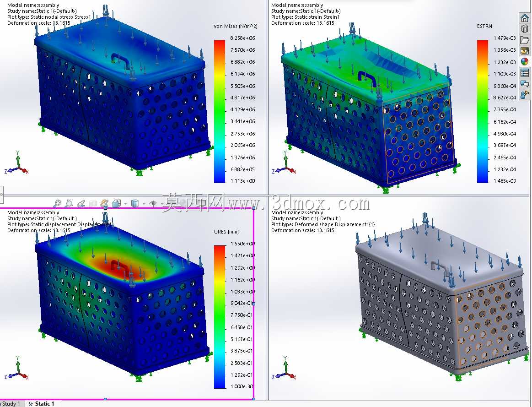This screenshot has width=532, height=407.
Task: Open the File Explorer folder tab
Action: [525, 40]
